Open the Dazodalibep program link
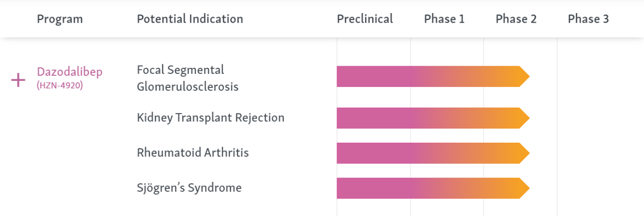644x216 pixels. (69, 72)
